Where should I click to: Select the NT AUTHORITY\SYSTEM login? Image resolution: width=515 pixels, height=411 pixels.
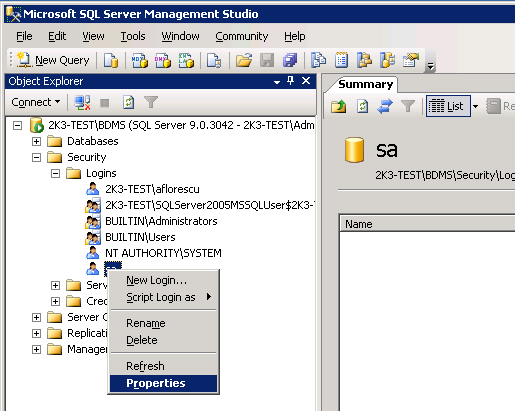tap(163, 253)
